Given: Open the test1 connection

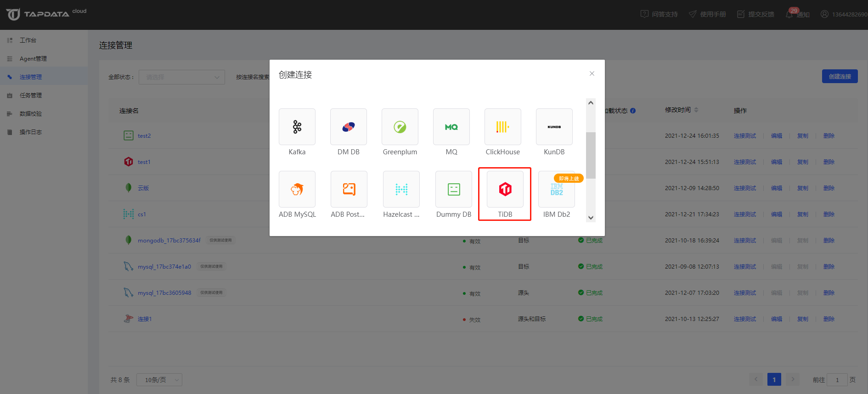Looking at the screenshot, I should [144, 162].
